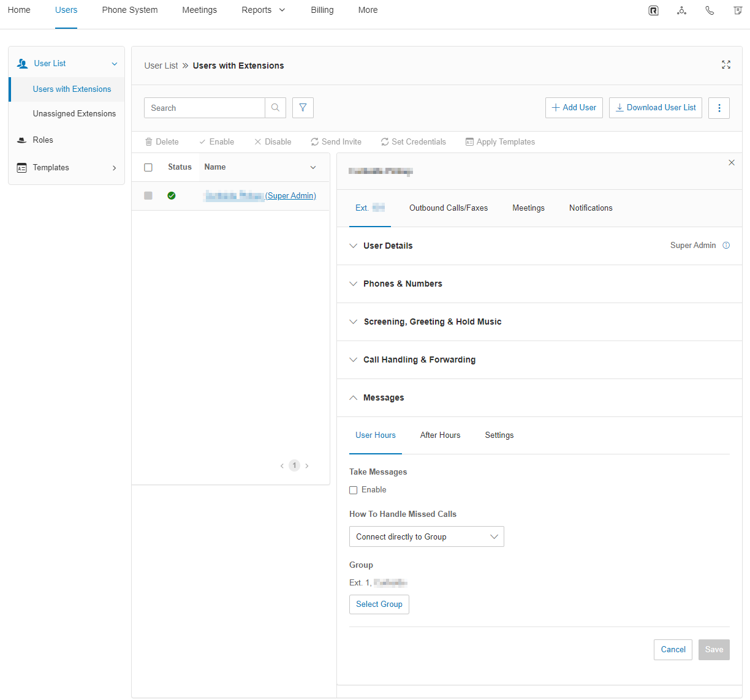Click the magnifier search icon

coord(275,108)
